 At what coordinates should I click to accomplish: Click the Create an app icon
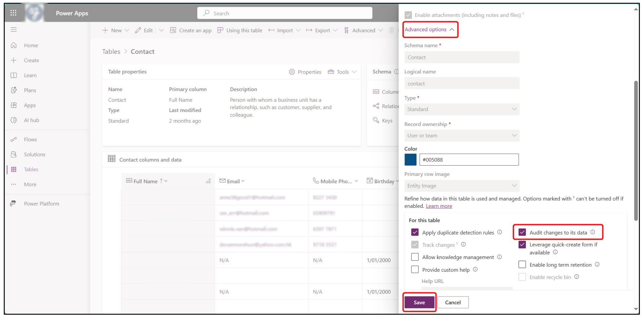(173, 30)
